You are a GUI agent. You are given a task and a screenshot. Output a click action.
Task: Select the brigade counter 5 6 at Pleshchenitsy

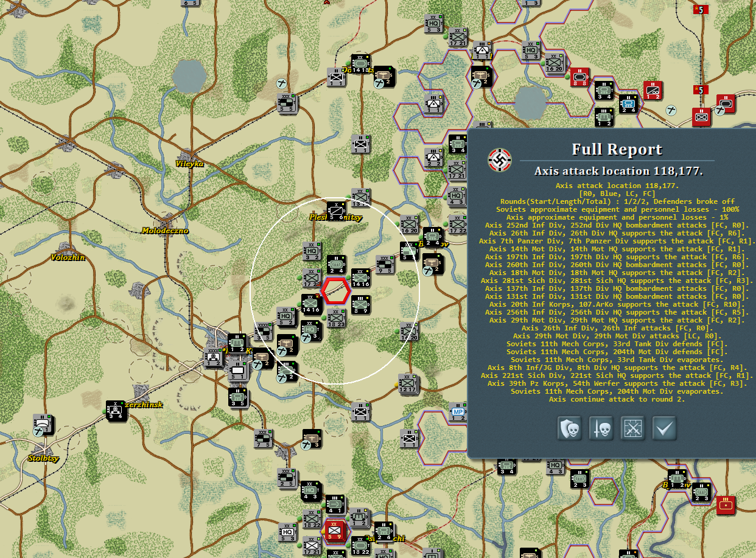pos(335,211)
